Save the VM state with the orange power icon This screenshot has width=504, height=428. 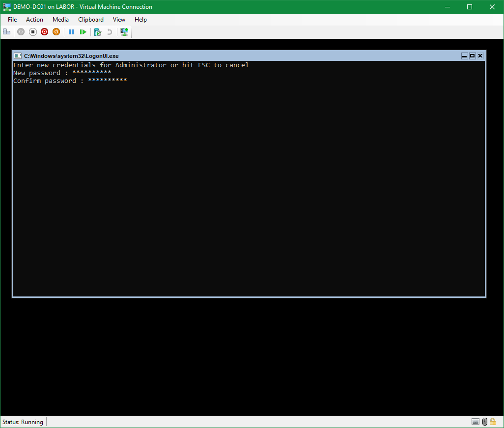click(x=56, y=32)
